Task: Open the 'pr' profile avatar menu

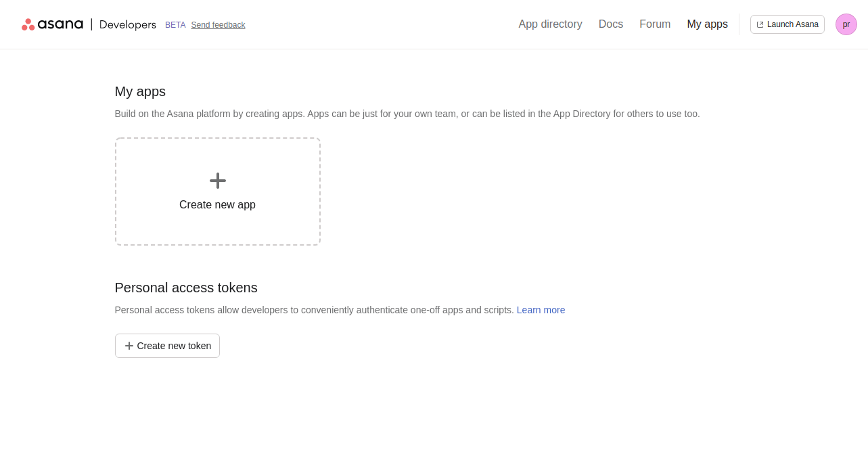Action: tap(846, 24)
